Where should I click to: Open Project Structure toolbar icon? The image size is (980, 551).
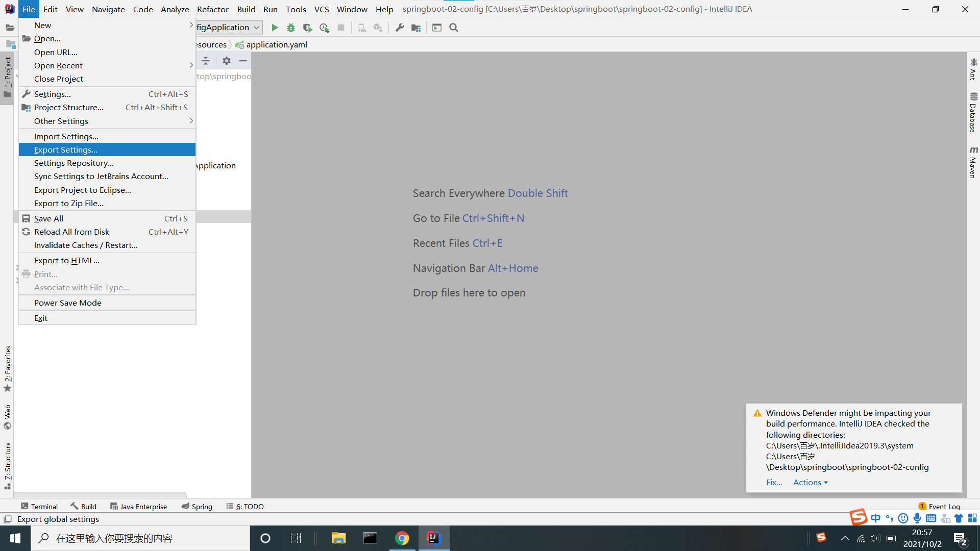[416, 28]
